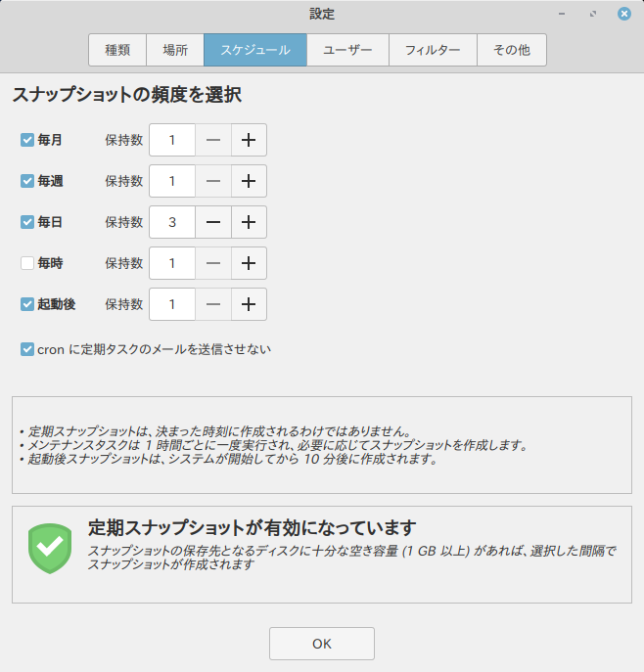Close the 設定 window
Image resolution: width=644 pixels, height=672 pixels.
point(623,14)
